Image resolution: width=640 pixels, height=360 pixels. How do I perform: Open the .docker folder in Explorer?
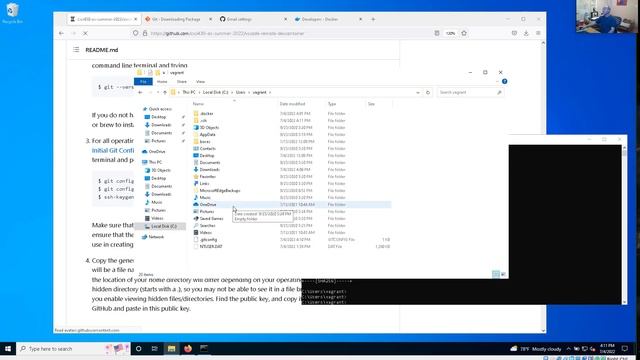point(207,113)
